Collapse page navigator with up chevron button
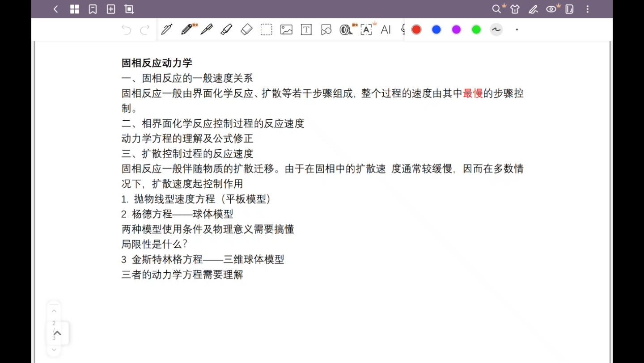This screenshot has width=644, height=363. 58,333
